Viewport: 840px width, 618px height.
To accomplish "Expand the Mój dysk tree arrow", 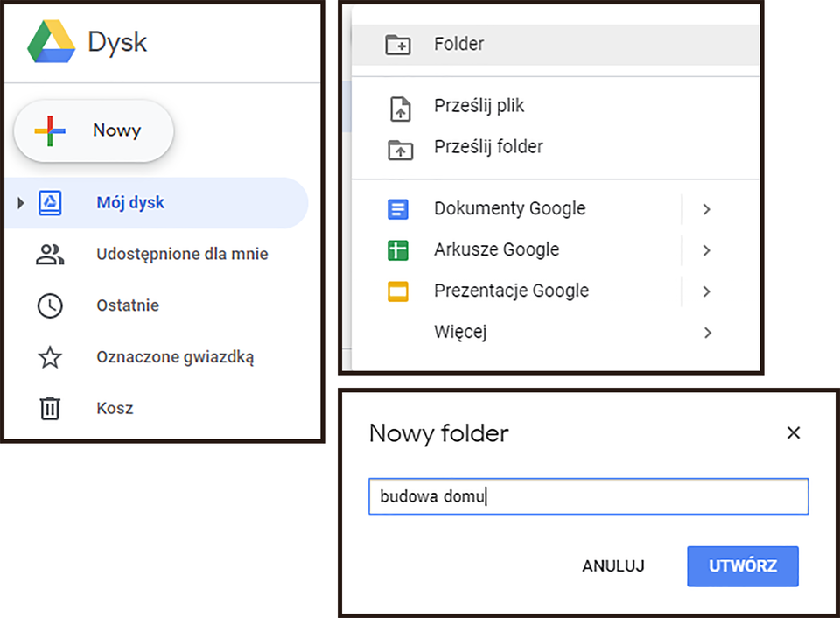I will (x=19, y=202).
